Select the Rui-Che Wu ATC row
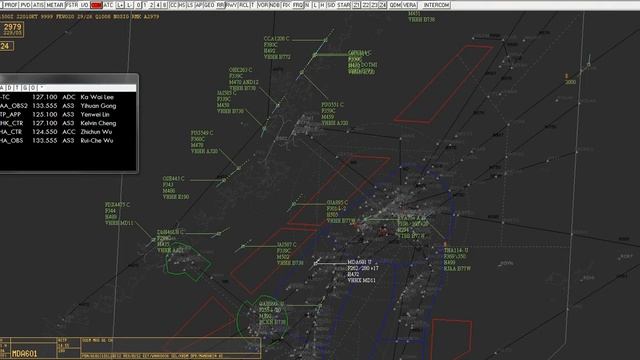Viewport: 640px width, 360px height. 68,140
